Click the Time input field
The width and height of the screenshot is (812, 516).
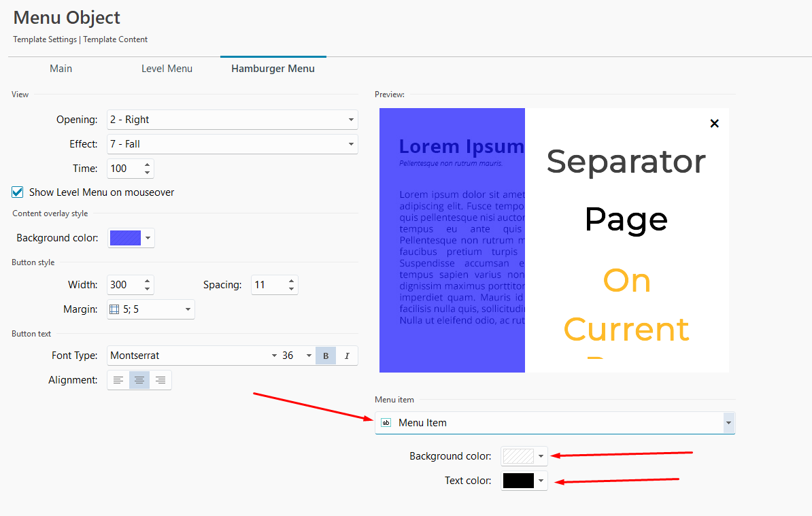click(124, 169)
